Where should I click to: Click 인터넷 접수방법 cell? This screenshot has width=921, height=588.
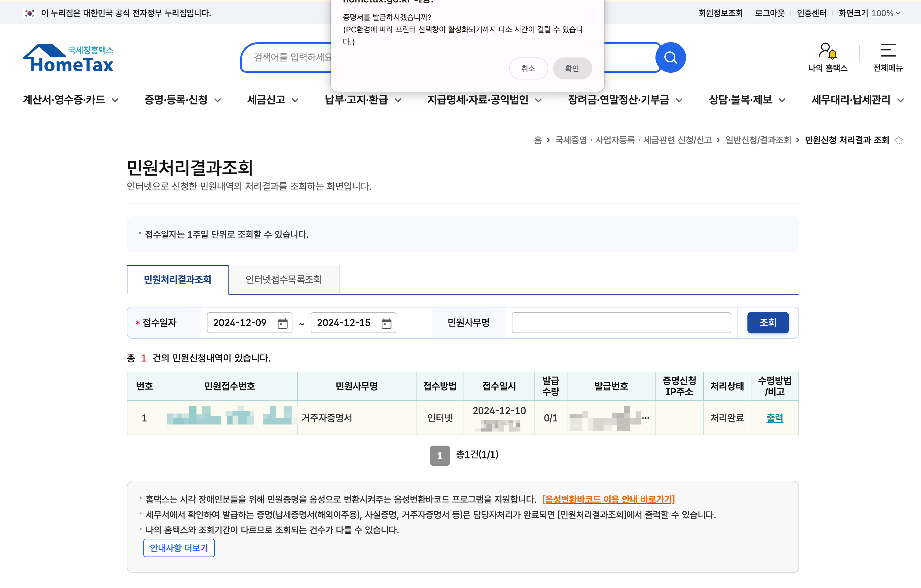pos(440,418)
